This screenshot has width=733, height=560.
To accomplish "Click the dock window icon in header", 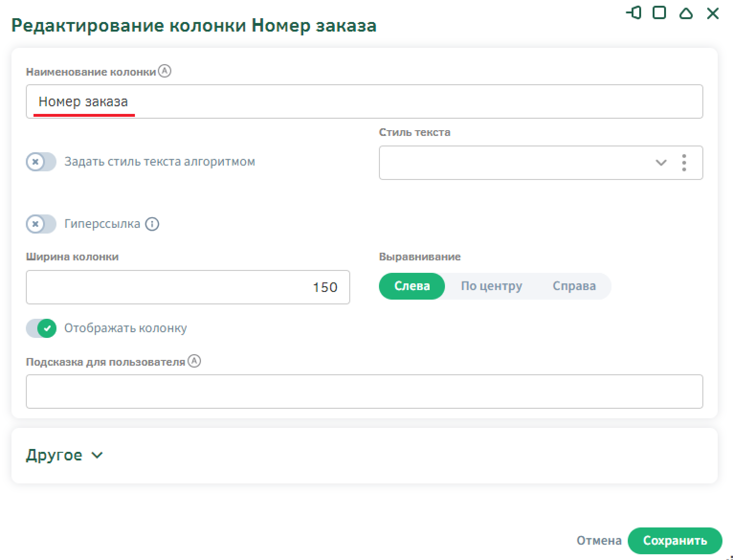I will pyautogui.click(x=633, y=13).
